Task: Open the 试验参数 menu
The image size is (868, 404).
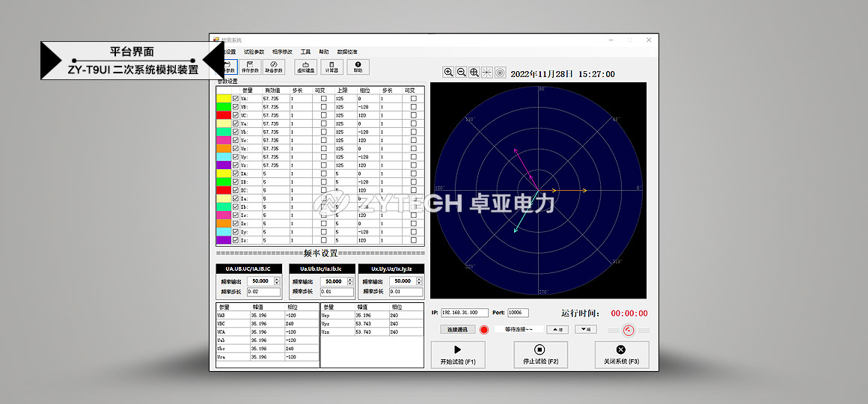Action: (254, 52)
